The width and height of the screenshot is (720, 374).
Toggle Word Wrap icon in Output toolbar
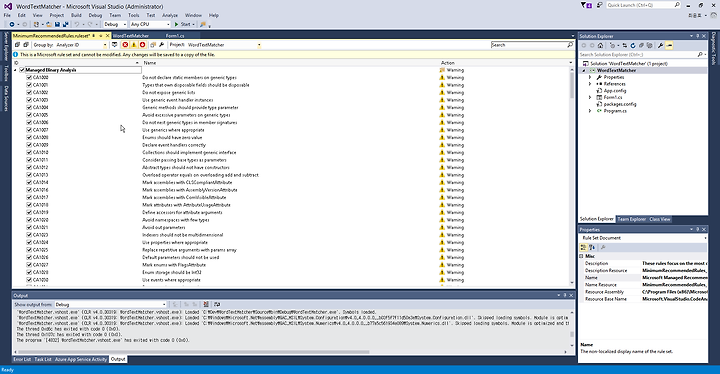point(217,304)
